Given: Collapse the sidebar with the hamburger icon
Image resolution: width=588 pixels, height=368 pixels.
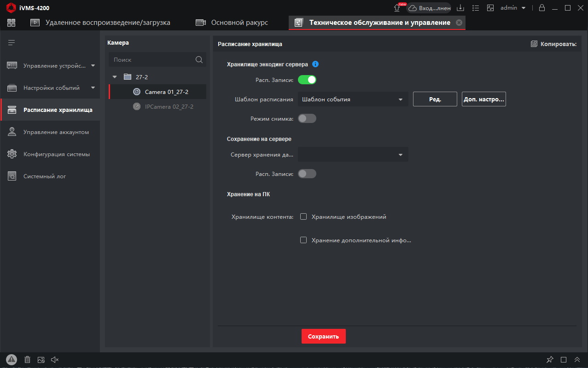Looking at the screenshot, I should click(x=12, y=43).
